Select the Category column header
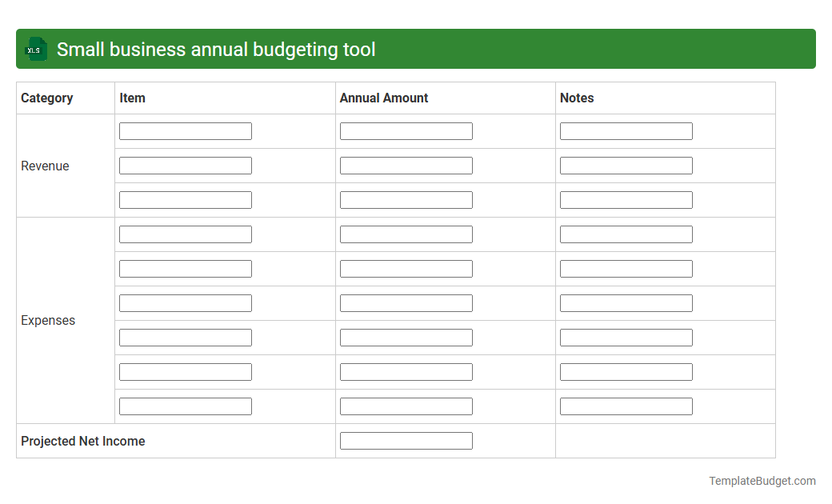Viewport: 832px width, 504px height. [46, 98]
